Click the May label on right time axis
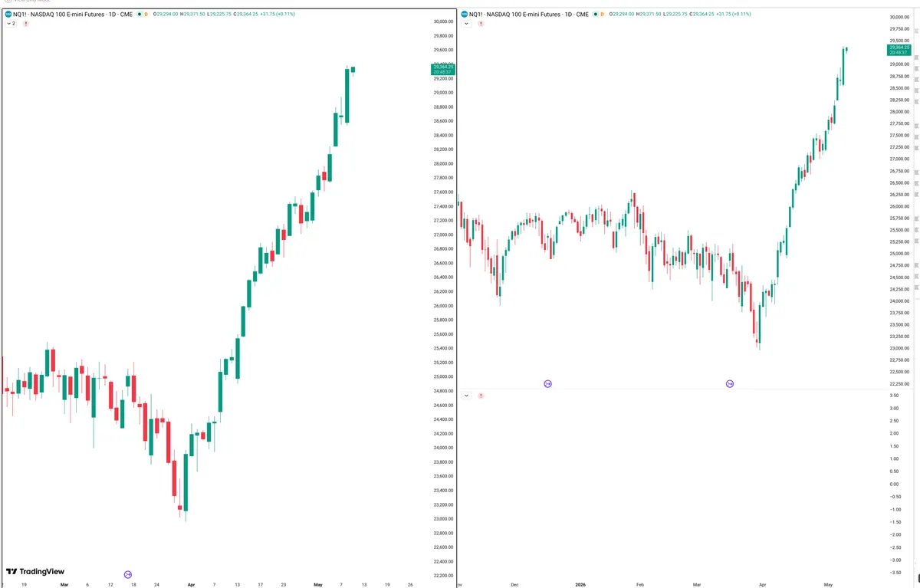 click(x=828, y=584)
